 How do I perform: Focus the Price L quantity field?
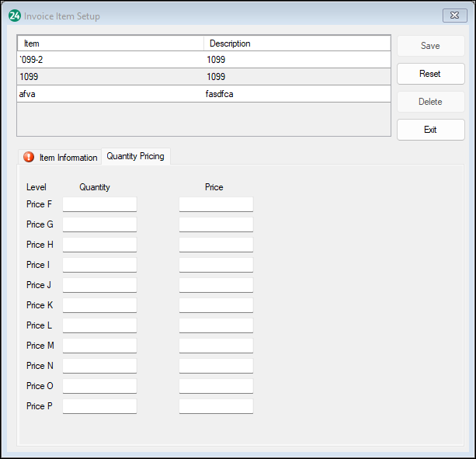pyautogui.click(x=99, y=325)
